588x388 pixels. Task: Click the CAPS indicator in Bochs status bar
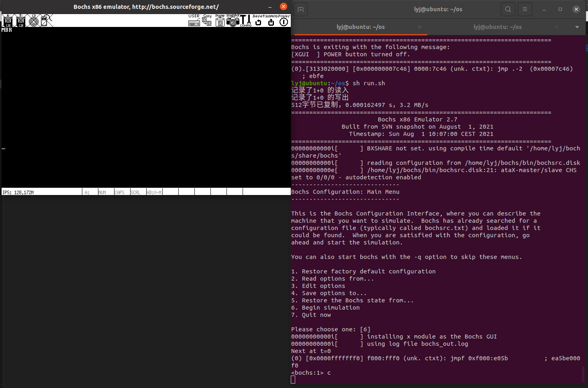[x=120, y=192]
